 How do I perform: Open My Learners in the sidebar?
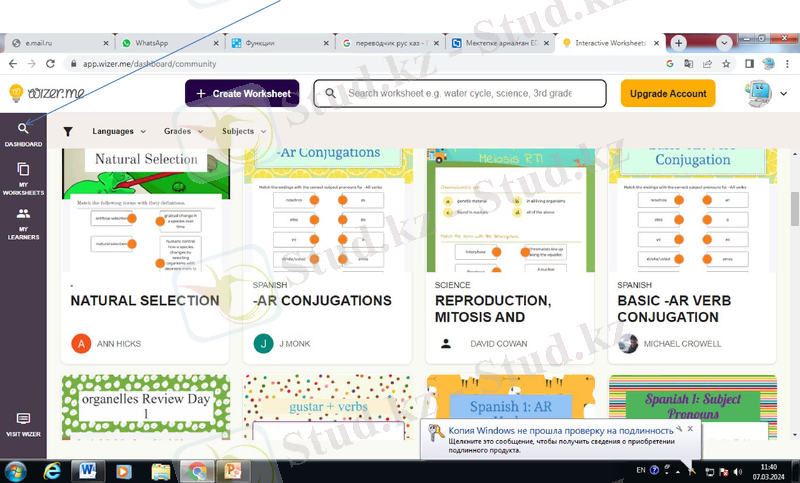pyautogui.click(x=23, y=223)
